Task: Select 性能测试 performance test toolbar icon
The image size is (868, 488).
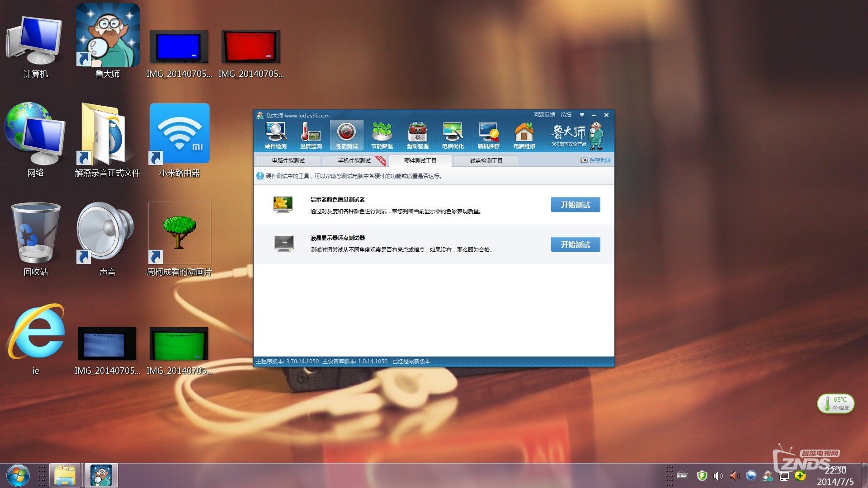Action: click(347, 135)
